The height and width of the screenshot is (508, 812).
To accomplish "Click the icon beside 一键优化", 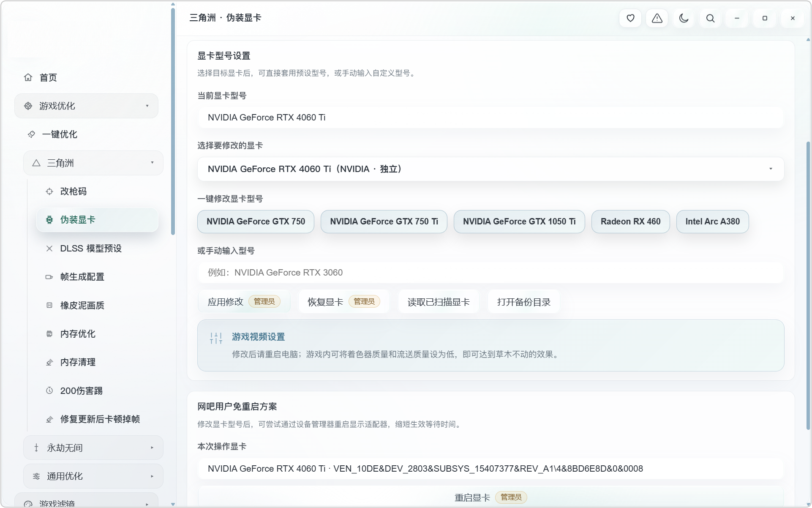I will [31, 134].
